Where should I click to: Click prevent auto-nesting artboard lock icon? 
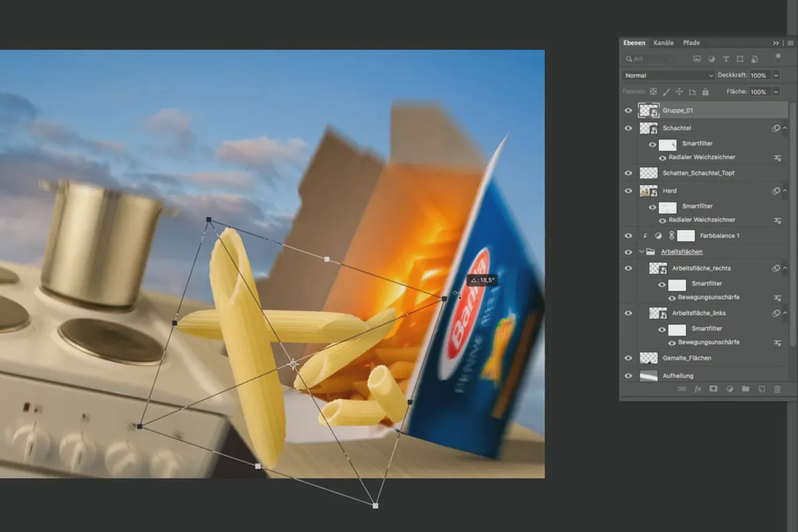692,92
